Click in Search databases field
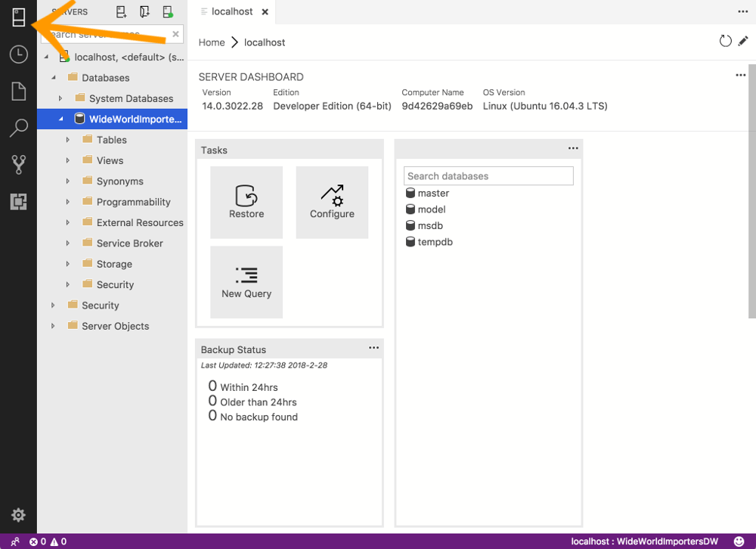This screenshot has width=756, height=549. click(x=488, y=176)
